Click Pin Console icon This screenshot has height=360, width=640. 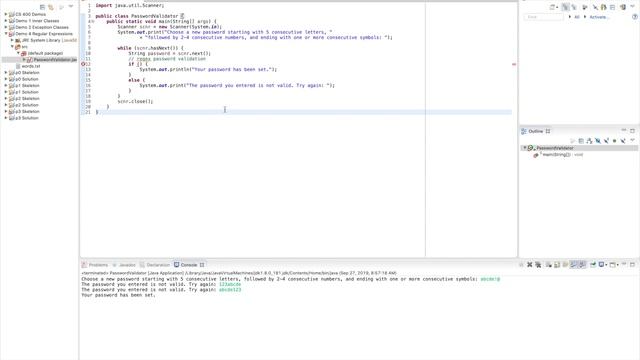click(x=593, y=265)
